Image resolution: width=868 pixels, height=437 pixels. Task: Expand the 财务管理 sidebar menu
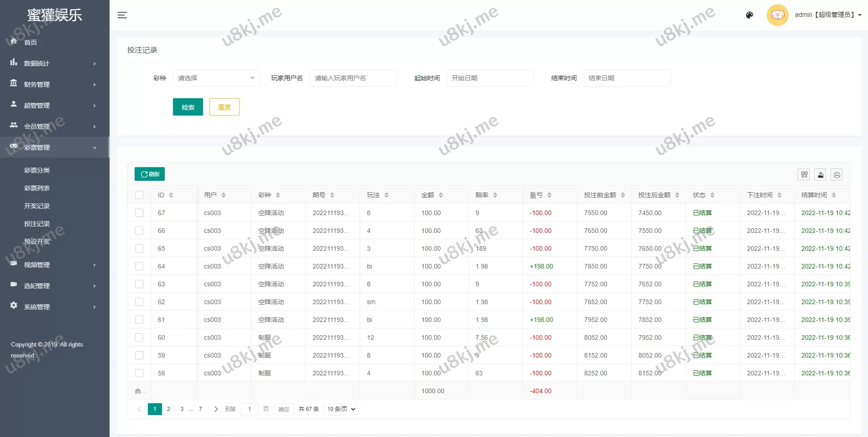[x=54, y=84]
